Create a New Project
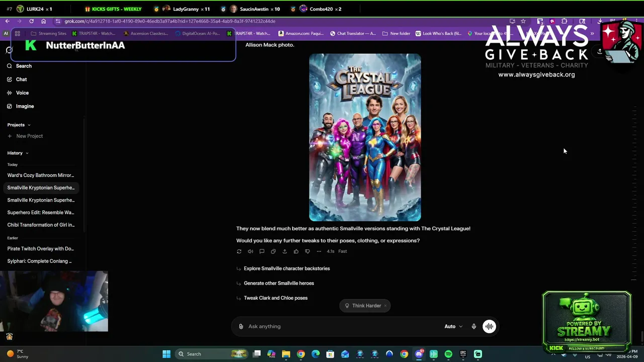This screenshot has width=644, height=362. 25,136
